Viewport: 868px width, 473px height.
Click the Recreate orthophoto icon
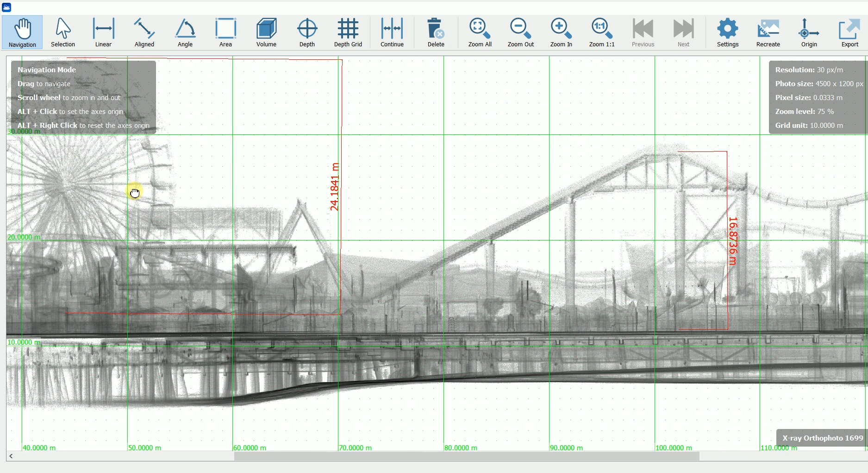[768, 32]
